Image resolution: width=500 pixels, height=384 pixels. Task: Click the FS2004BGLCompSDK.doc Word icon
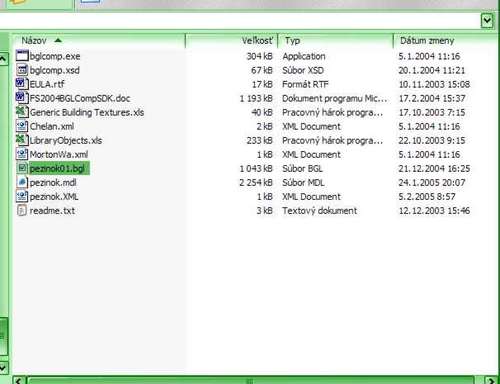[x=22, y=98]
